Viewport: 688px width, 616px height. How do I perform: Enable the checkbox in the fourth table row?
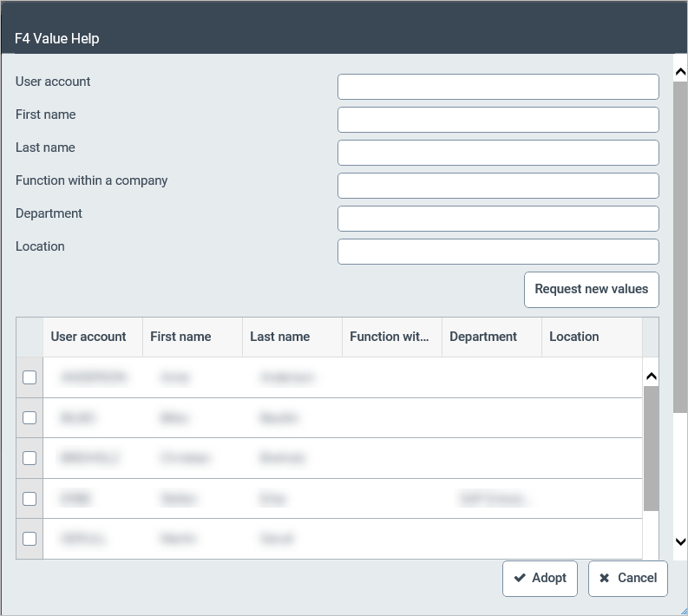pos(29,498)
